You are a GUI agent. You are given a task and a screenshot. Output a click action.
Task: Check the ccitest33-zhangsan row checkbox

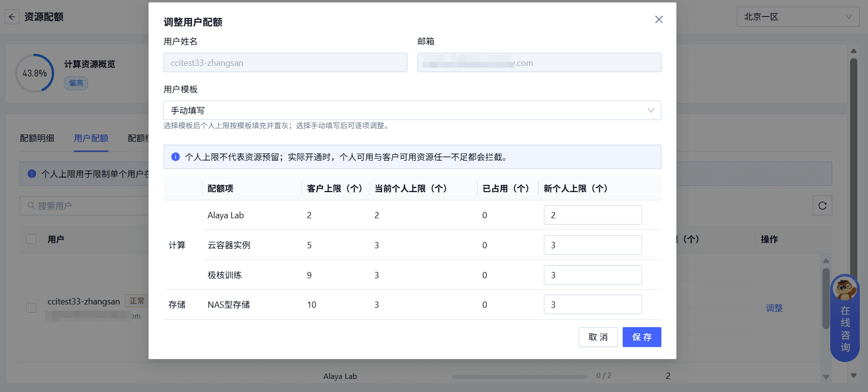31,308
